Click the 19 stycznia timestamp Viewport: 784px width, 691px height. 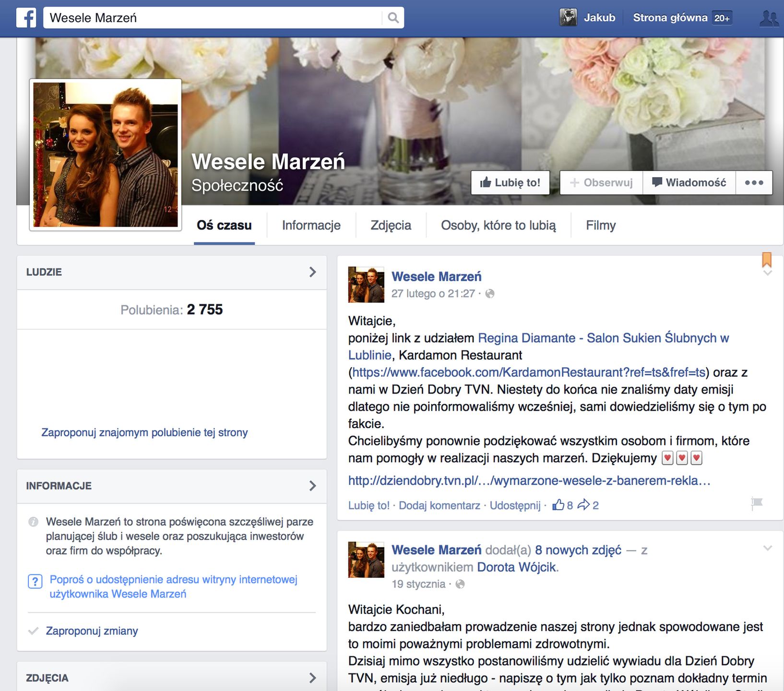pos(418,584)
